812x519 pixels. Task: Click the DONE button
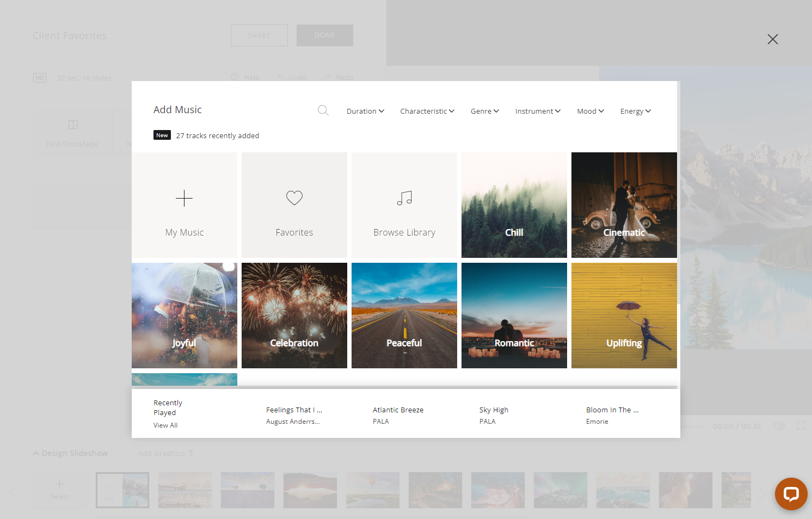pyautogui.click(x=325, y=35)
